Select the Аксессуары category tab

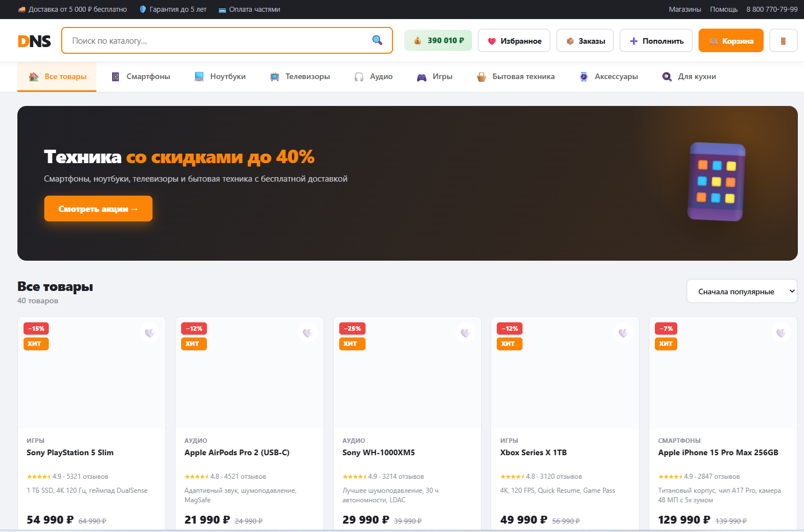[609, 77]
